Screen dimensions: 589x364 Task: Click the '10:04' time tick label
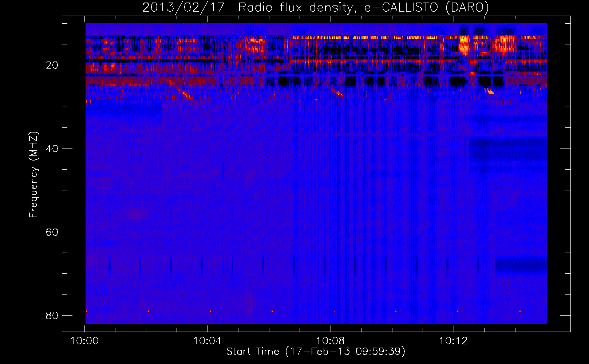pyautogui.click(x=207, y=341)
